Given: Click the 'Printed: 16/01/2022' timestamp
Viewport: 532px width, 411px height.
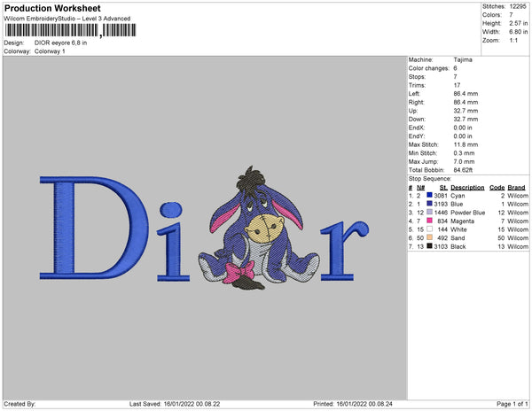Looking at the screenshot, I should (x=353, y=404).
